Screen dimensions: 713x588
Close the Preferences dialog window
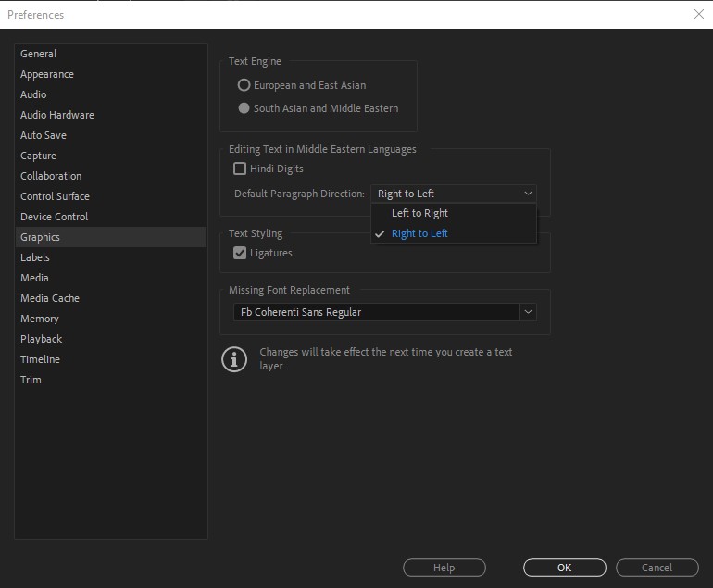(698, 14)
